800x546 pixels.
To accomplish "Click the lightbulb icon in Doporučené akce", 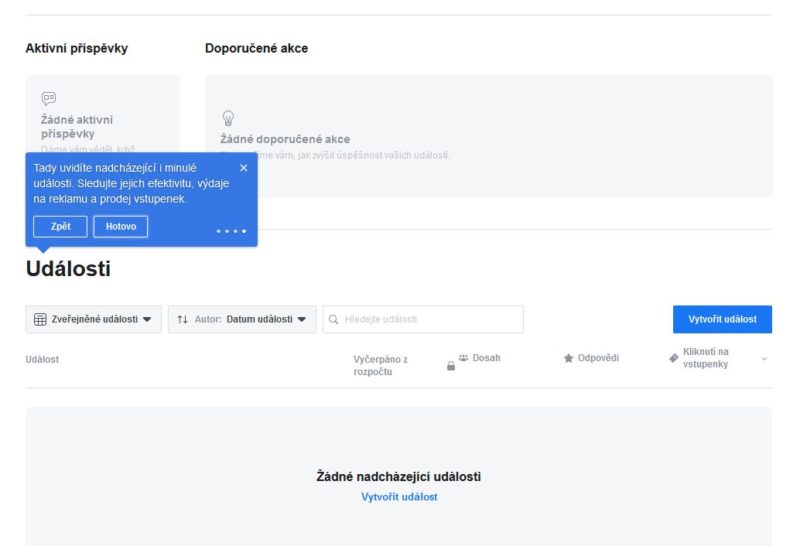I will click(x=228, y=118).
